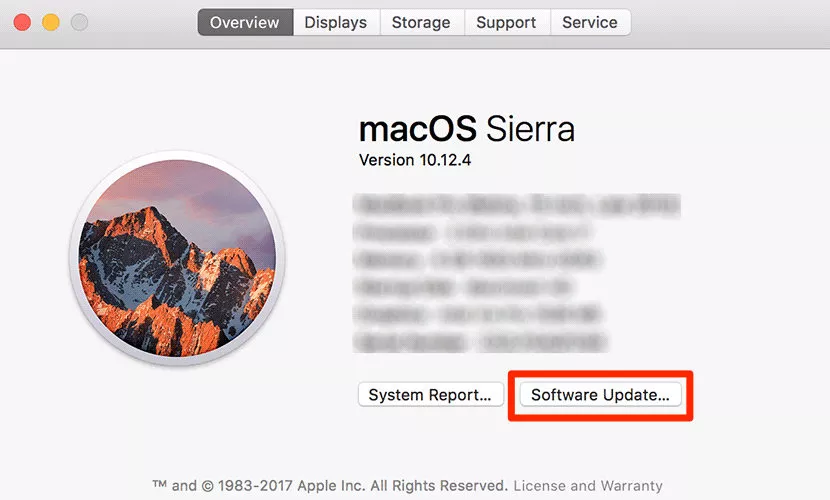Click the bottommost blurred info line
830x500 pixels.
pos(480,342)
